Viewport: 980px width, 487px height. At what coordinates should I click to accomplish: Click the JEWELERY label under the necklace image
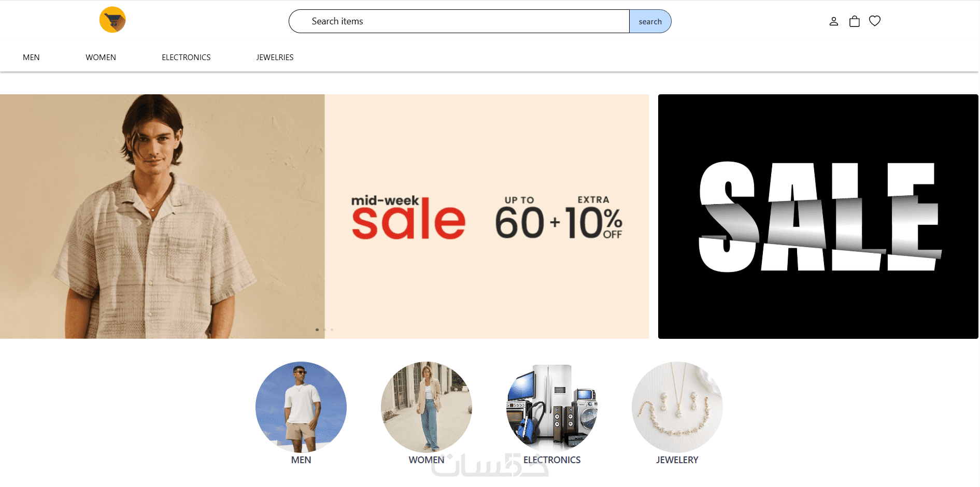[677, 460]
